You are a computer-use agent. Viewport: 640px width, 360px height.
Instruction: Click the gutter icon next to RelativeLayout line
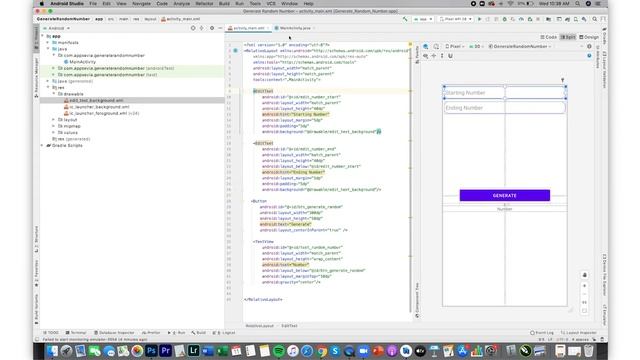click(x=236, y=51)
